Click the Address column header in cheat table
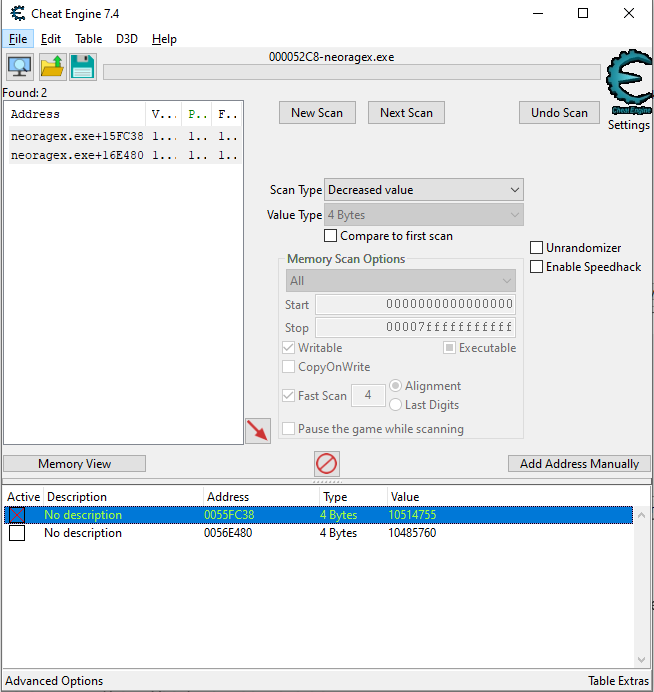 (x=261, y=497)
